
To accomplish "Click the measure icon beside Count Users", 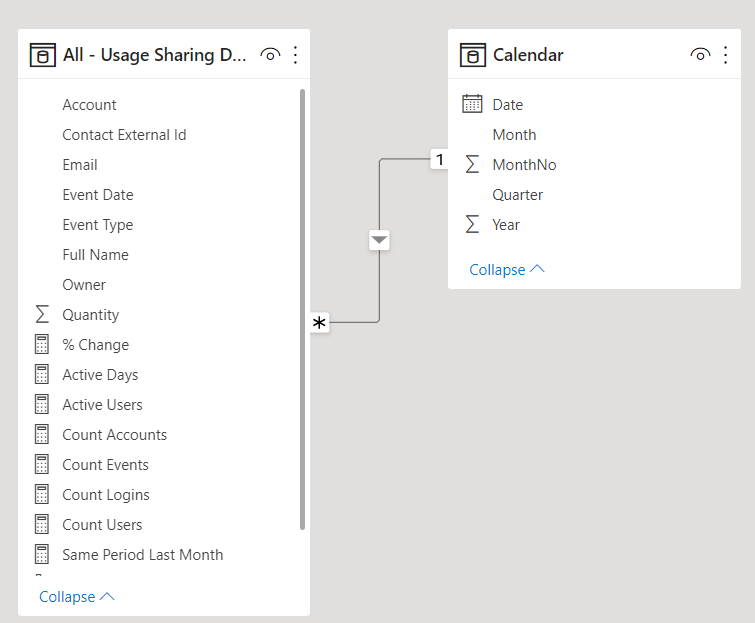I will [42, 524].
